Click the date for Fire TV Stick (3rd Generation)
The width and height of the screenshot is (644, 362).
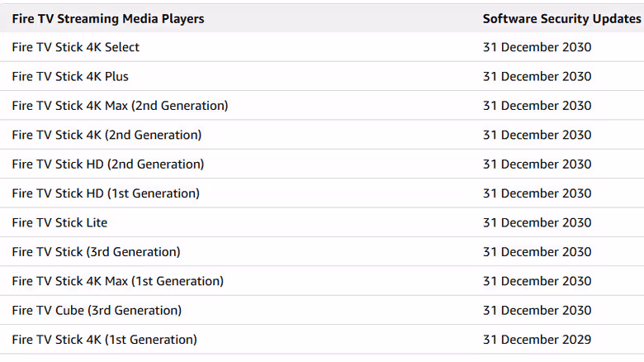(x=537, y=252)
